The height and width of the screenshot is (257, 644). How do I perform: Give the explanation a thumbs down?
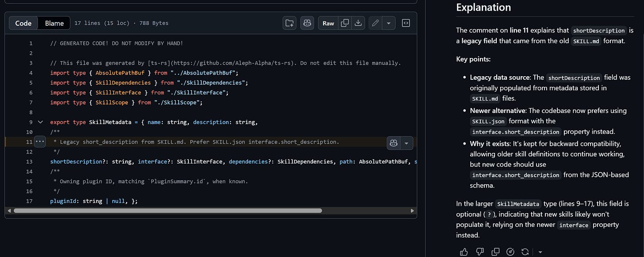[x=480, y=252]
